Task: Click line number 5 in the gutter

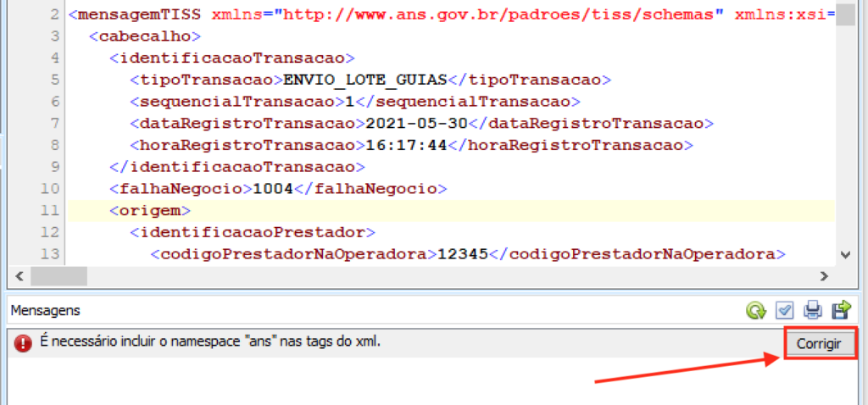Action: click(x=53, y=80)
